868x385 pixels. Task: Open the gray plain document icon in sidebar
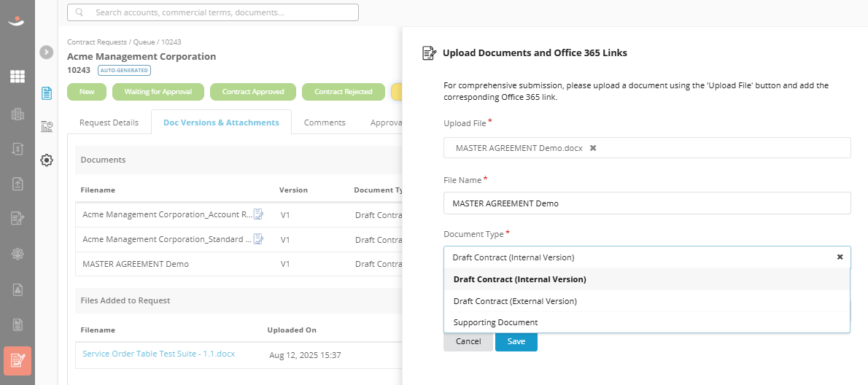pyautogui.click(x=18, y=324)
